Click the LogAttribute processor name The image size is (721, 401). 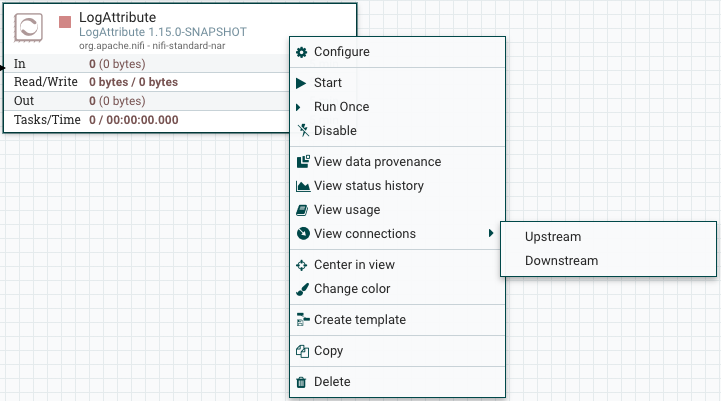point(117,17)
